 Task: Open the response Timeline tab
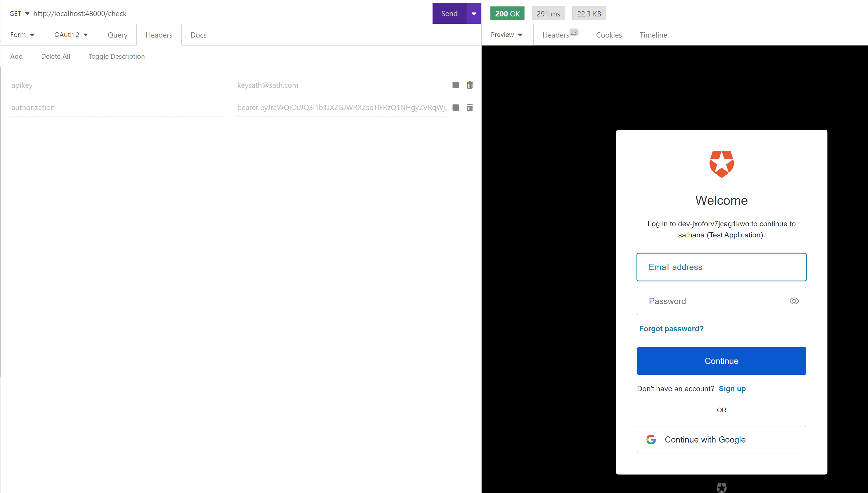click(653, 35)
